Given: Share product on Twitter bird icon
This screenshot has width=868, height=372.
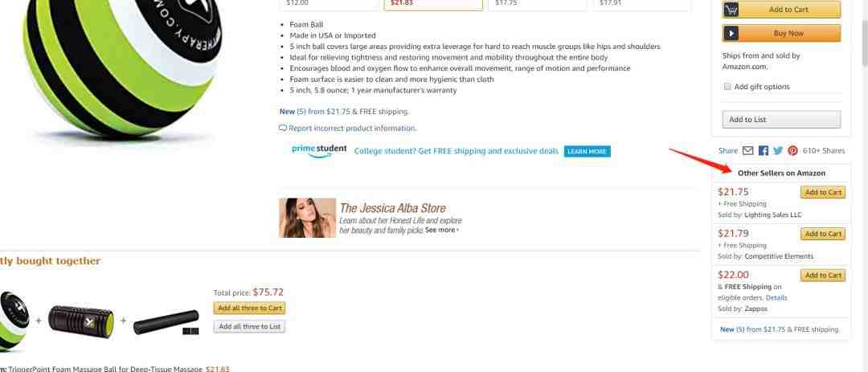Looking at the screenshot, I should click(778, 150).
